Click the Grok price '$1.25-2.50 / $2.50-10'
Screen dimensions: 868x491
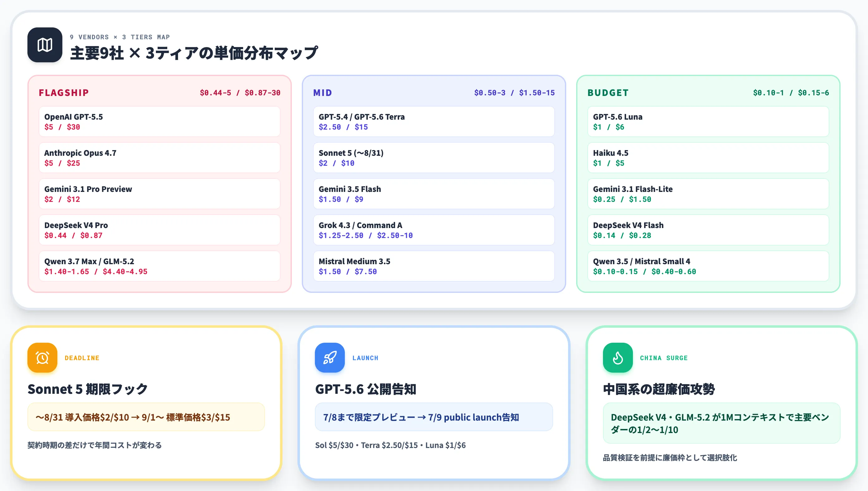pos(366,236)
